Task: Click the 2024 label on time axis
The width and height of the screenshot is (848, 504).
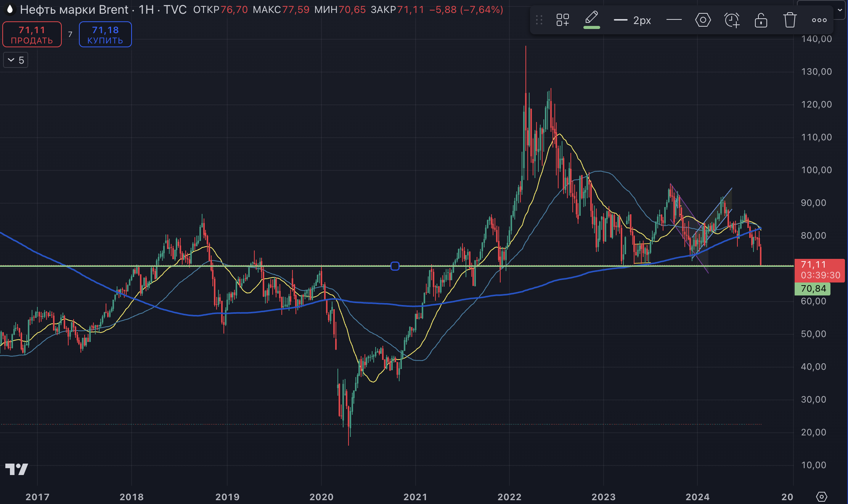Action: [x=697, y=497]
